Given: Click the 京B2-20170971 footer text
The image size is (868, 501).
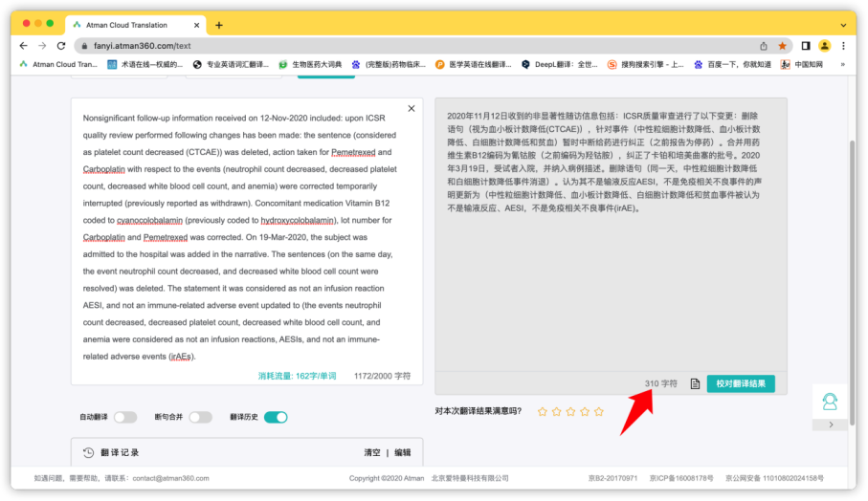Looking at the screenshot, I should tap(612, 478).
